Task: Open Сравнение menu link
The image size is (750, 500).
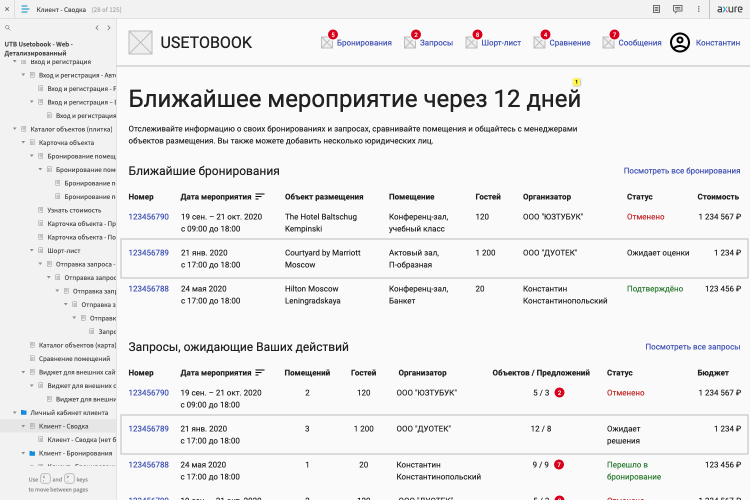Action: 570,43
